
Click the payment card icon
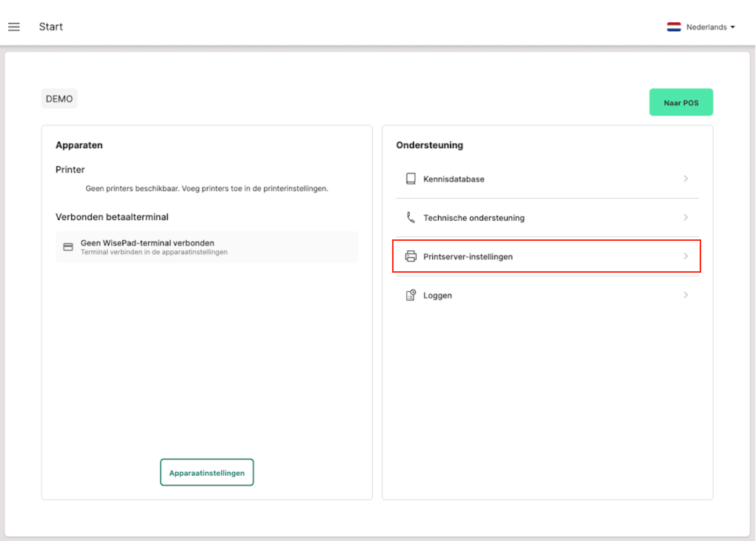(x=68, y=247)
